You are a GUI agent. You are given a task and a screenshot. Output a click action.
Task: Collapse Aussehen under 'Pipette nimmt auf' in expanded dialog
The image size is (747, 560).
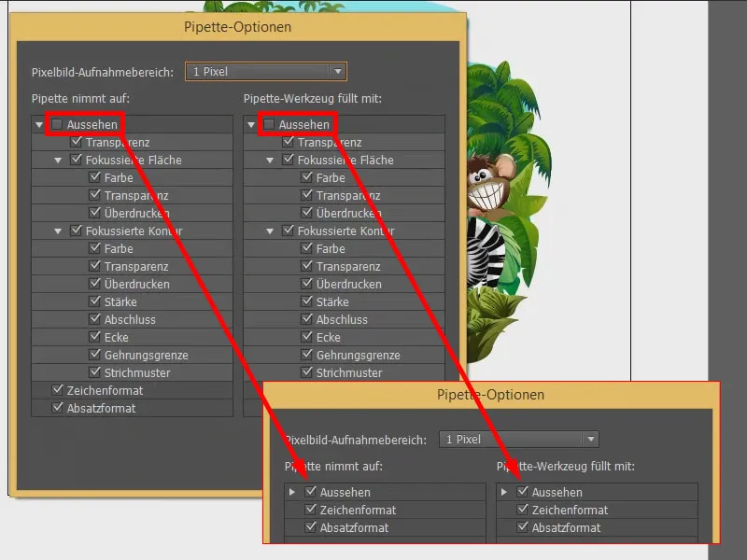pos(39,125)
